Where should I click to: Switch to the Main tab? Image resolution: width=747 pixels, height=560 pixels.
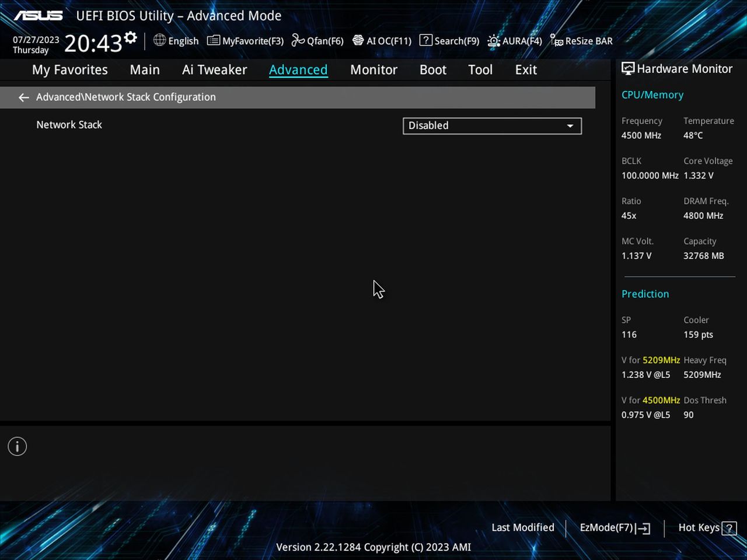point(145,70)
